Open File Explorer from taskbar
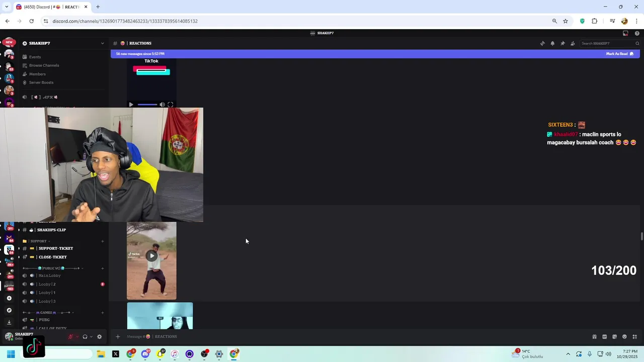 point(101,354)
